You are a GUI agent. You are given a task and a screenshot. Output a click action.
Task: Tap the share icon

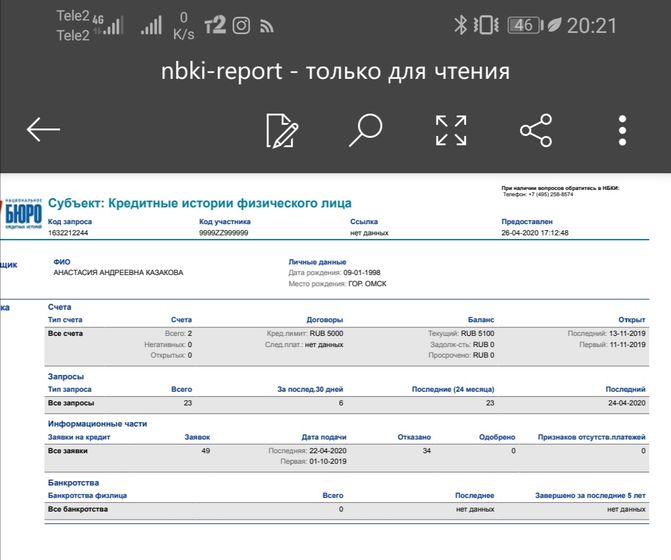tap(536, 130)
